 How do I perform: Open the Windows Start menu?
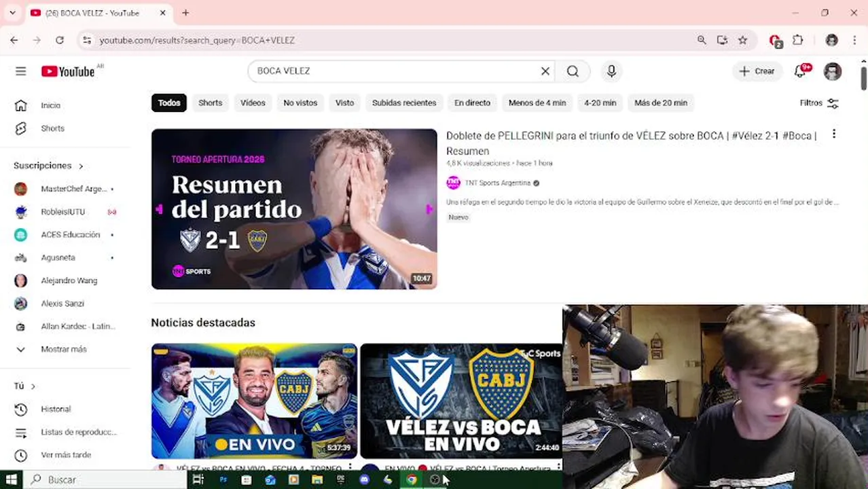coord(12,479)
